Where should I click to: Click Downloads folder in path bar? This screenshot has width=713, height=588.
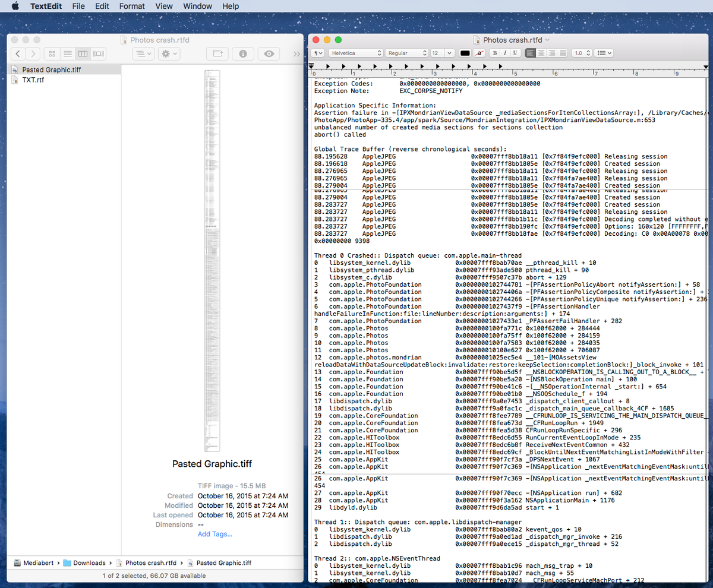tap(84, 562)
